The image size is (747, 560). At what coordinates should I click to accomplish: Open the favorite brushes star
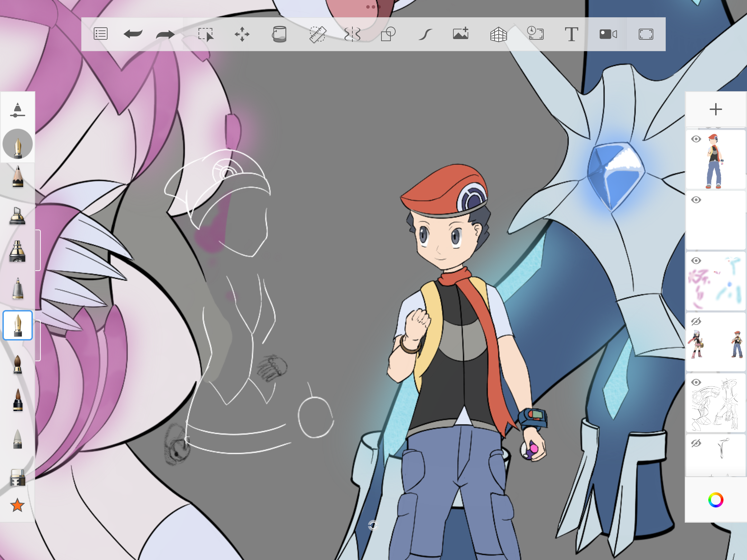click(17, 505)
